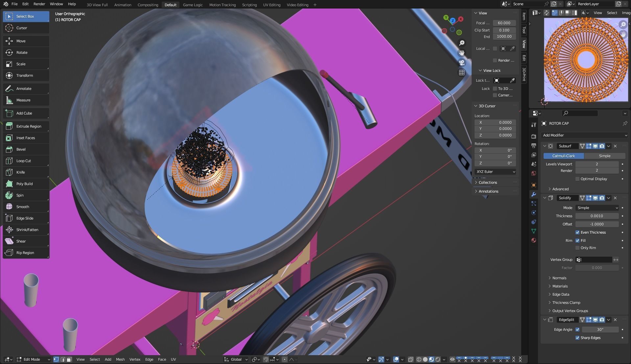
Task: Select the Simple subdivision type button
Action: (605, 156)
